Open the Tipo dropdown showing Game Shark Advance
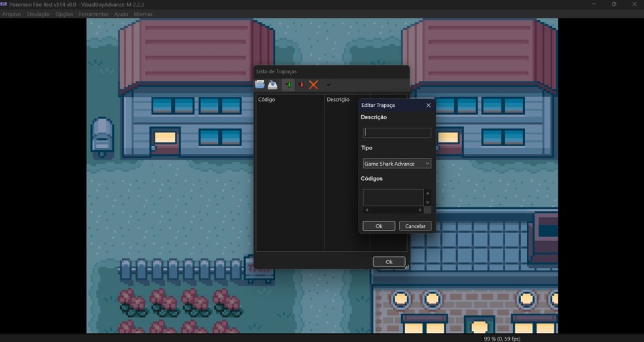 [397, 164]
